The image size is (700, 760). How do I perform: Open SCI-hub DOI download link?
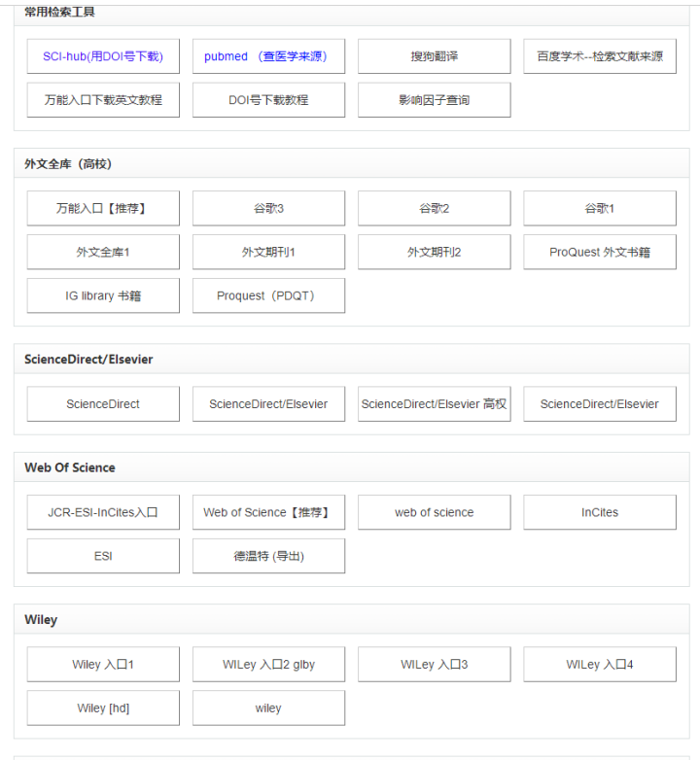pyautogui.click(x=103, y=56)
